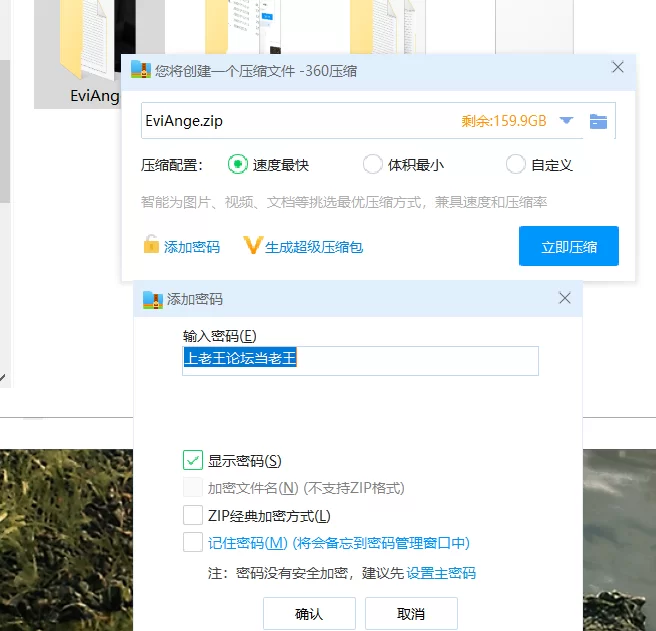This screenshot has width=656, height=631.
Task: Click 生成超级压缩包 link
Action: click(314, 247)
